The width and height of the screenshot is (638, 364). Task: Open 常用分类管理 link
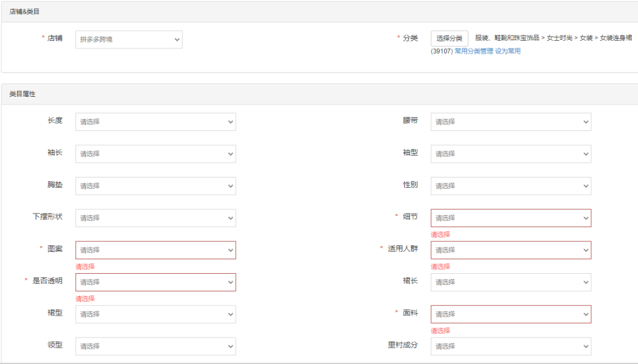[474, 51]
